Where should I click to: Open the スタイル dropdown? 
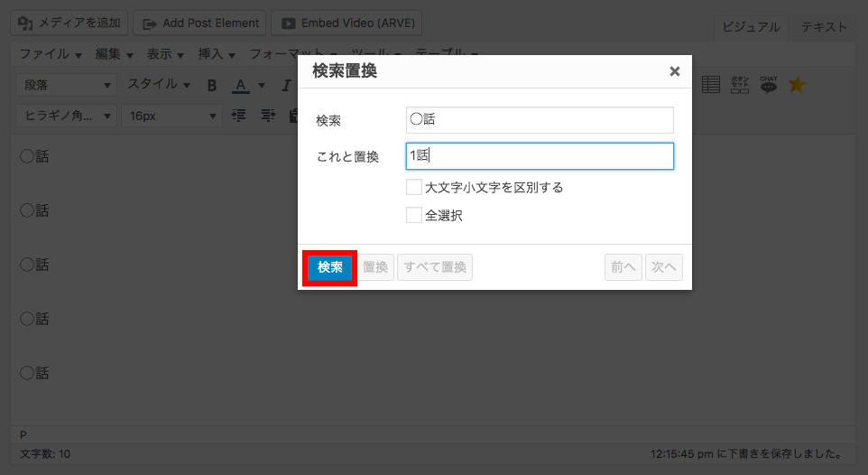pos(158,84)
